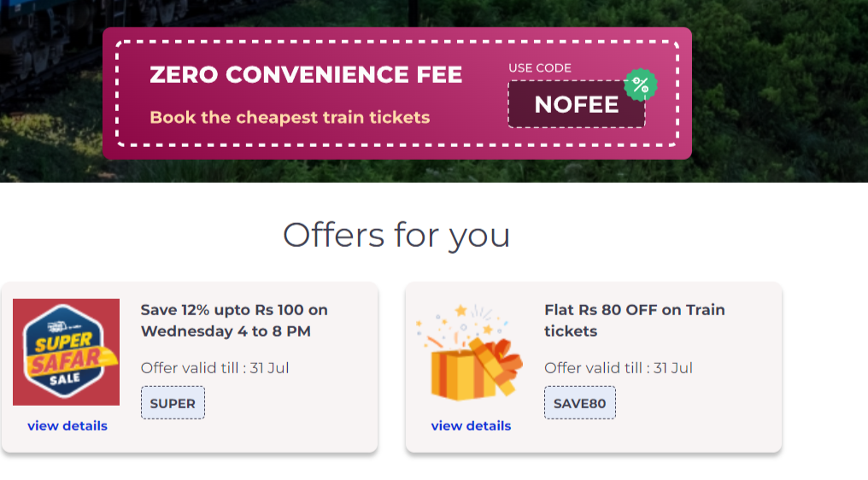Open 'Save 12% upto Rs 100' offer title
The width and height of the screenshot is (868, 480).
point(234,320)
